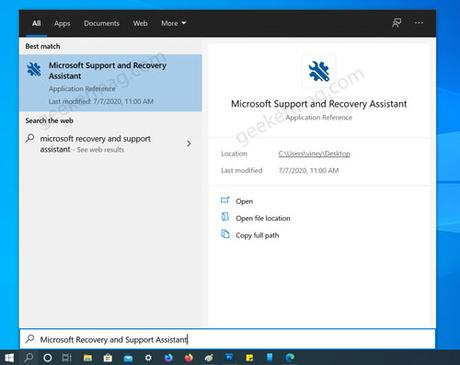Click the Copy full path icon
460x365 pixels.
pyautogui.click(x=225, y=234)
